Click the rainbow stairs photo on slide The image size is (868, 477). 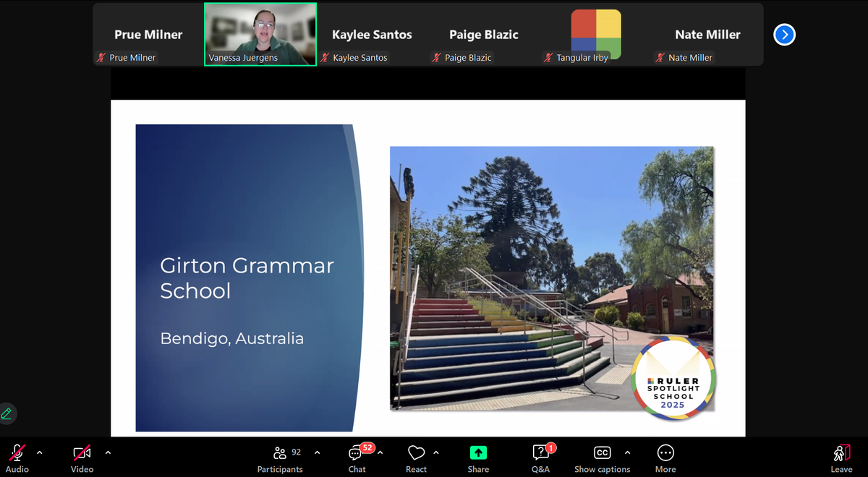click(x=552, y=278)
